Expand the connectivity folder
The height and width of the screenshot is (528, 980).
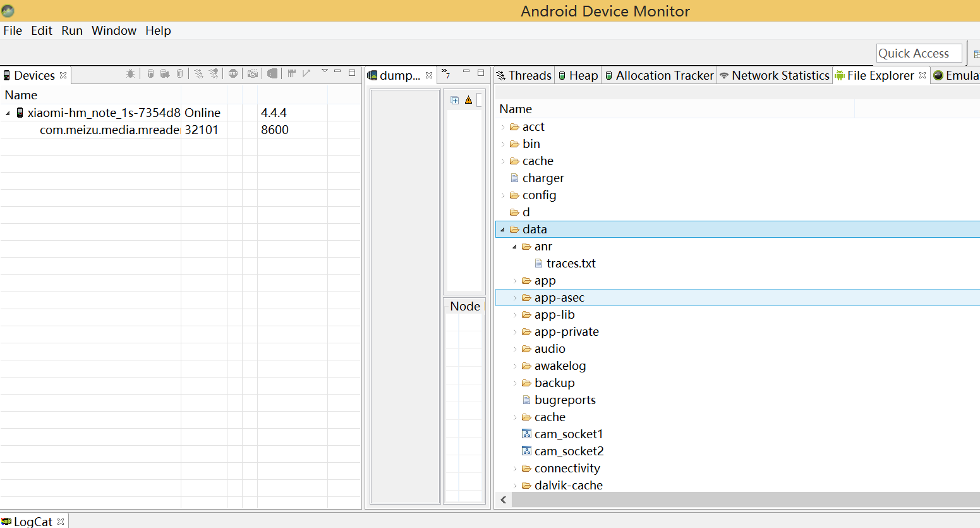(x=515, y=469)
